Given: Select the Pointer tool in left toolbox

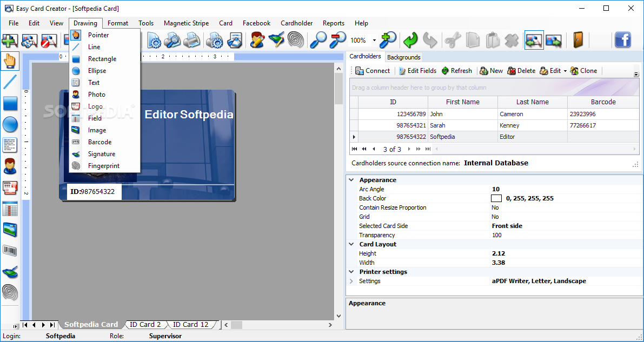Looking at the screenshot, I should (10, 61).
